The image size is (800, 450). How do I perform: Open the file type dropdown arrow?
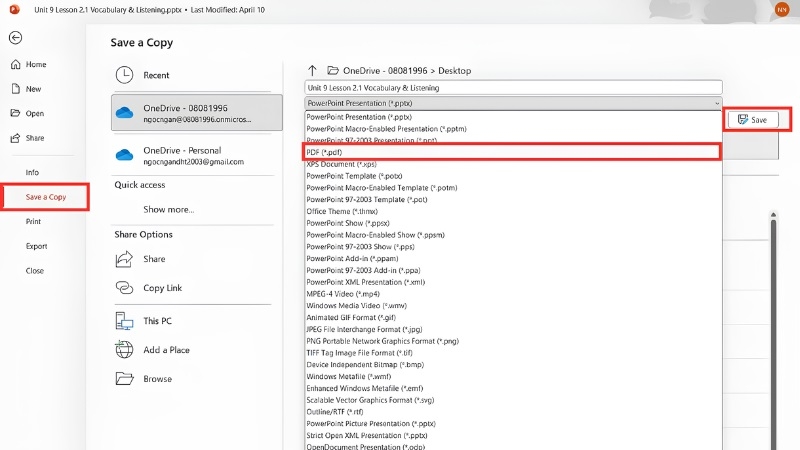point(716,103)
